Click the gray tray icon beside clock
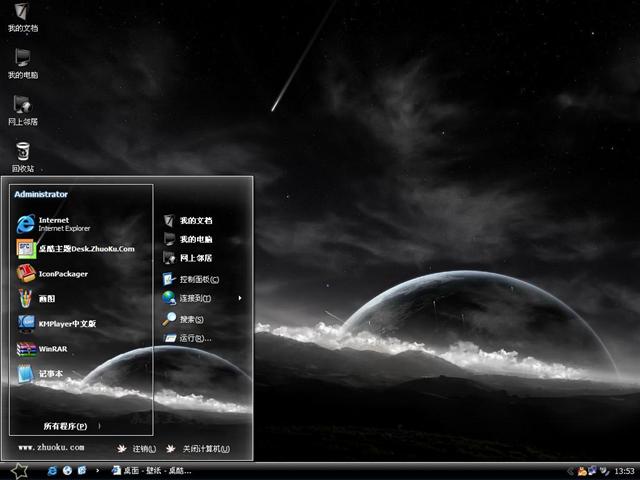This screenshot has height=480, width=640. [x=604, y=471]
